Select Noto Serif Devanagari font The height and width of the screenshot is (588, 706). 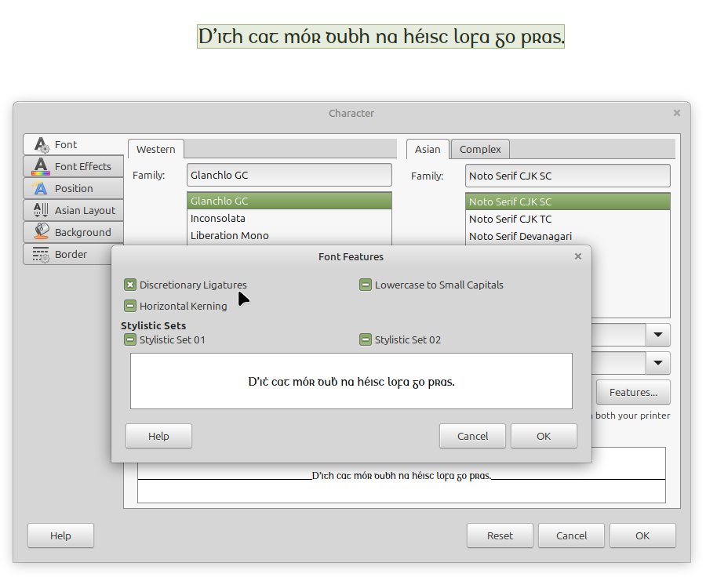click(x=567, y=236)
